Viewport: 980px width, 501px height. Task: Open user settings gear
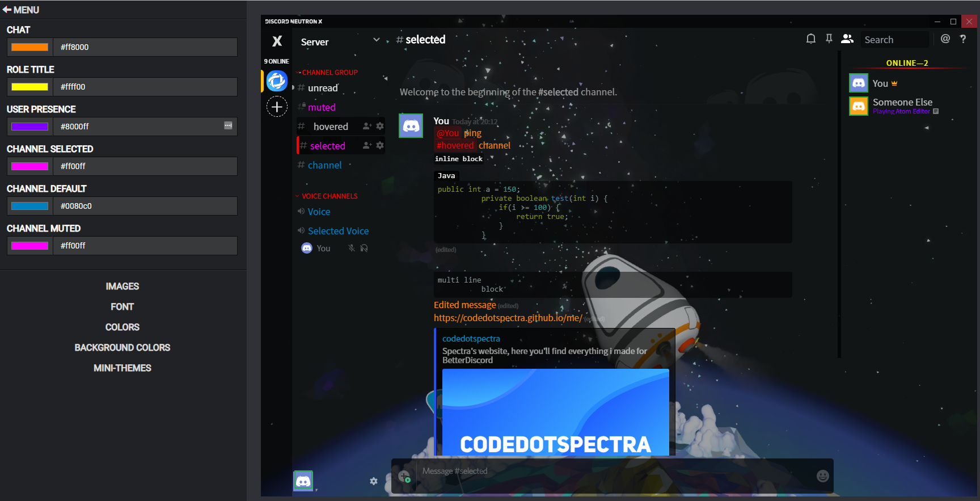[374, 481]
